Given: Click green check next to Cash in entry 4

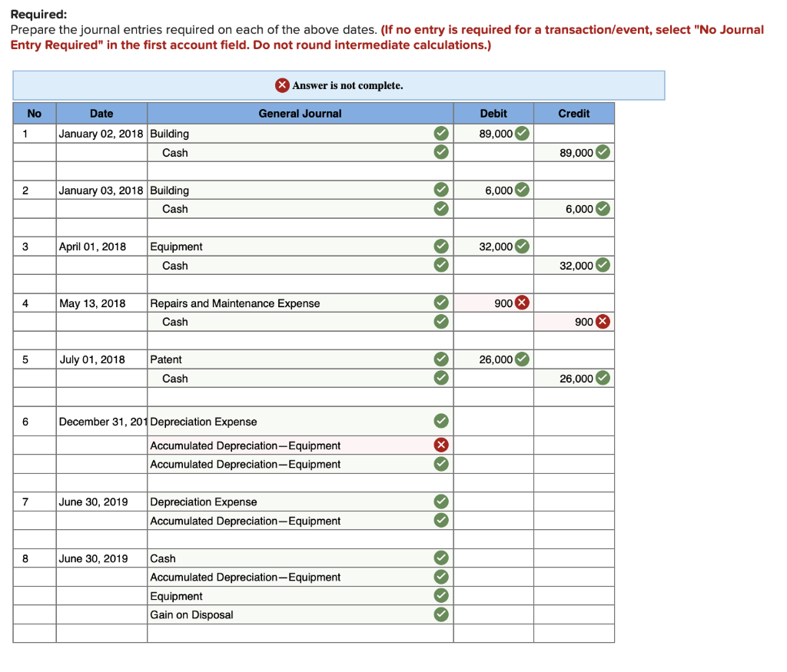Looking at the screenshot, I should pos(441,322).
